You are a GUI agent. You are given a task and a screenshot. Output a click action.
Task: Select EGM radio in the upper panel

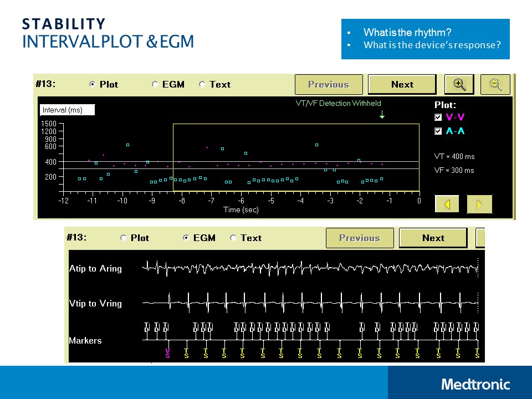point(155,84)
